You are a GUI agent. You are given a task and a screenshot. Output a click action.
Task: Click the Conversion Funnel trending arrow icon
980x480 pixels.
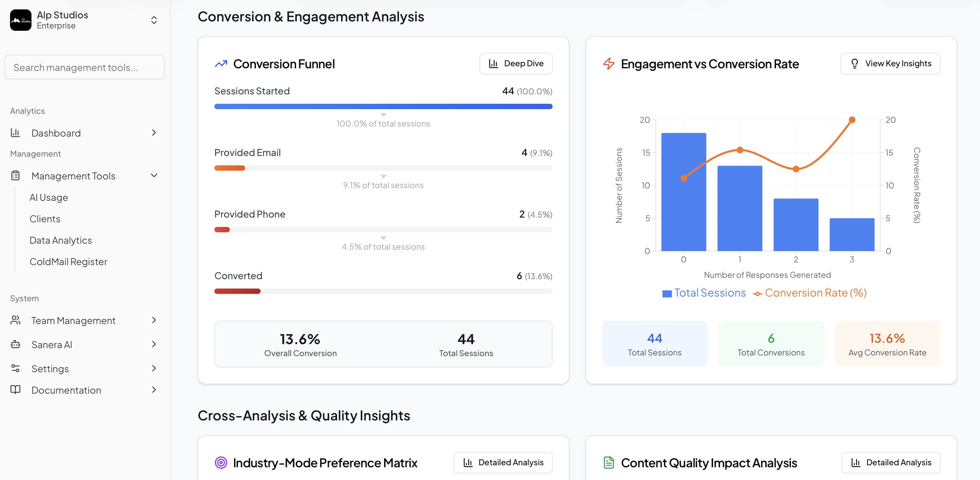[221, 64]
